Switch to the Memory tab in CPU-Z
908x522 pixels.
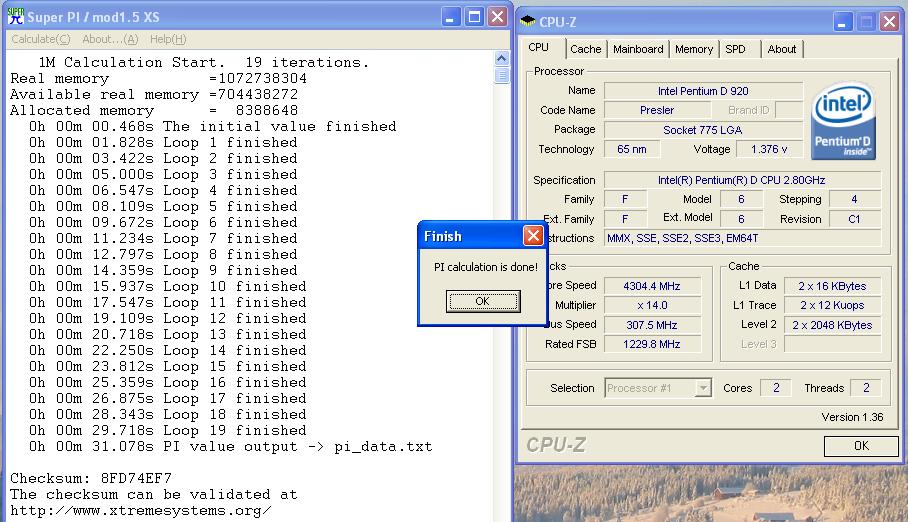click(694, 49)
